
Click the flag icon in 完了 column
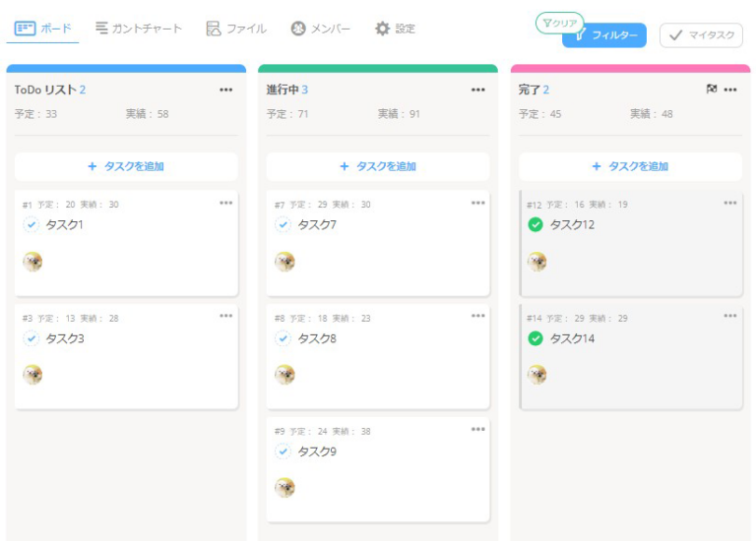(x=712, y=90)
